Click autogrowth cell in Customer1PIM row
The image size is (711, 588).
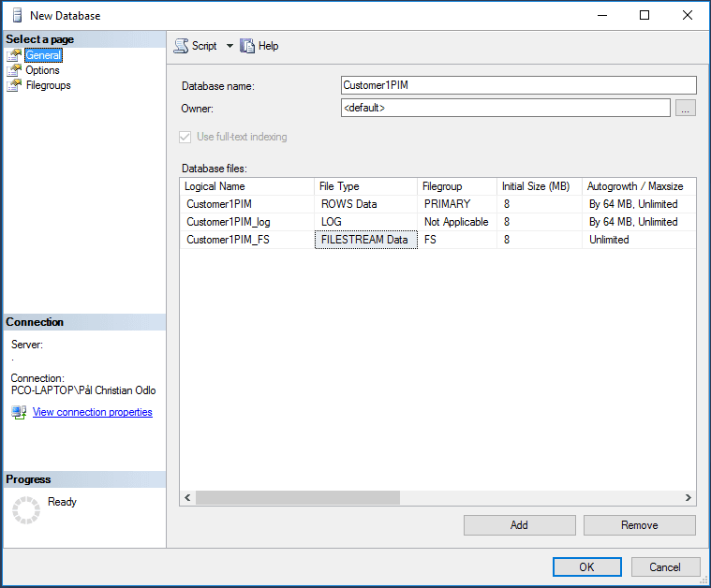(x=639, y=204)
